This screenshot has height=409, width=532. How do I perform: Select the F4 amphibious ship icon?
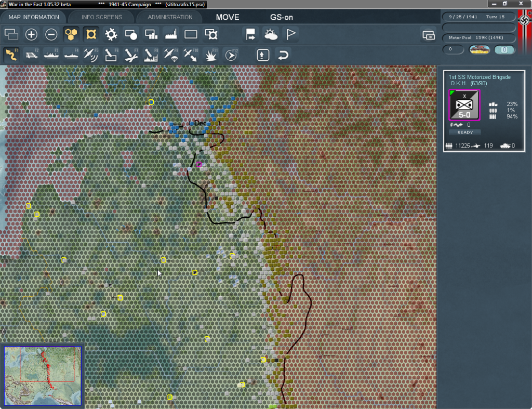click(x=71, y=55)
